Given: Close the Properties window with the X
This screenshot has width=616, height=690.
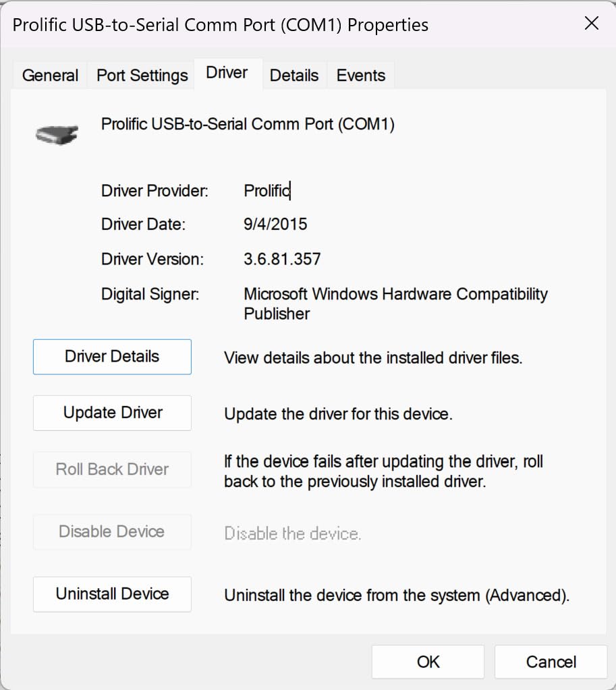Looking at the screenshot, I should (x=592, y=24).
